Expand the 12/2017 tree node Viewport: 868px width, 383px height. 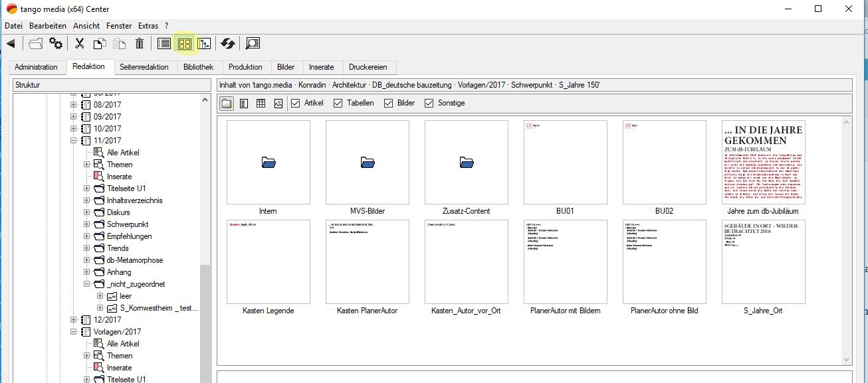[74, 320]
